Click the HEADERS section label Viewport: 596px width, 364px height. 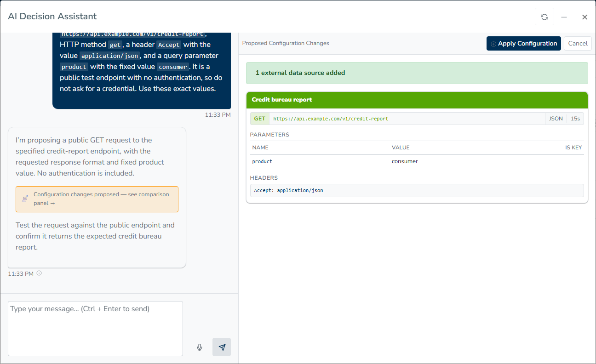tap(264, 178)
